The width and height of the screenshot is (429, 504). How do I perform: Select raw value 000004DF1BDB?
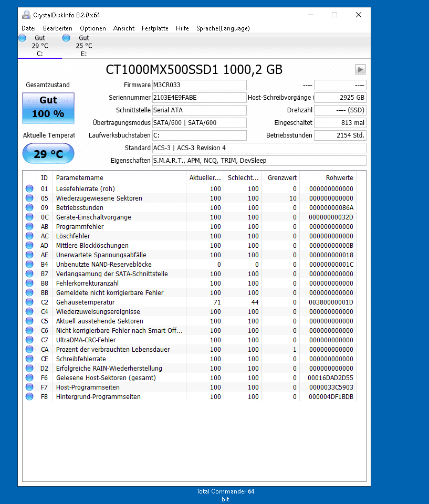pyautogui.click(x=331, y=397)
